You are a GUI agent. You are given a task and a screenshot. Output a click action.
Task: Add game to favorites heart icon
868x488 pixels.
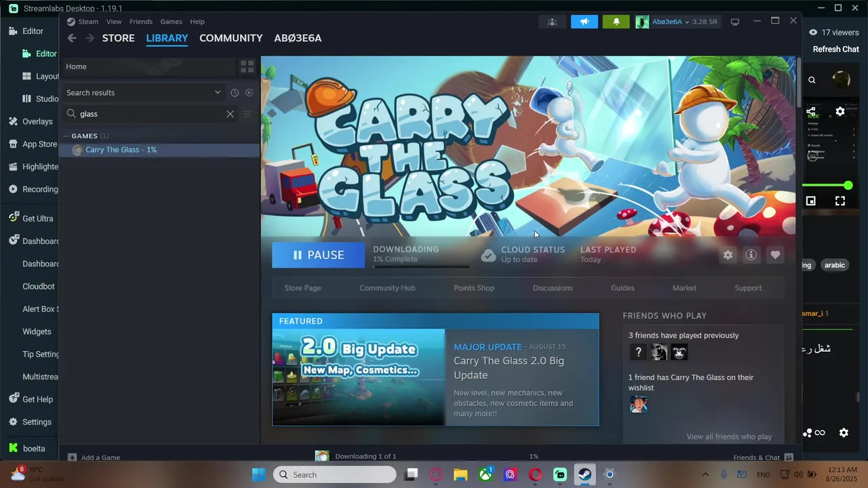pyautogui.click(x=775, y=255)
